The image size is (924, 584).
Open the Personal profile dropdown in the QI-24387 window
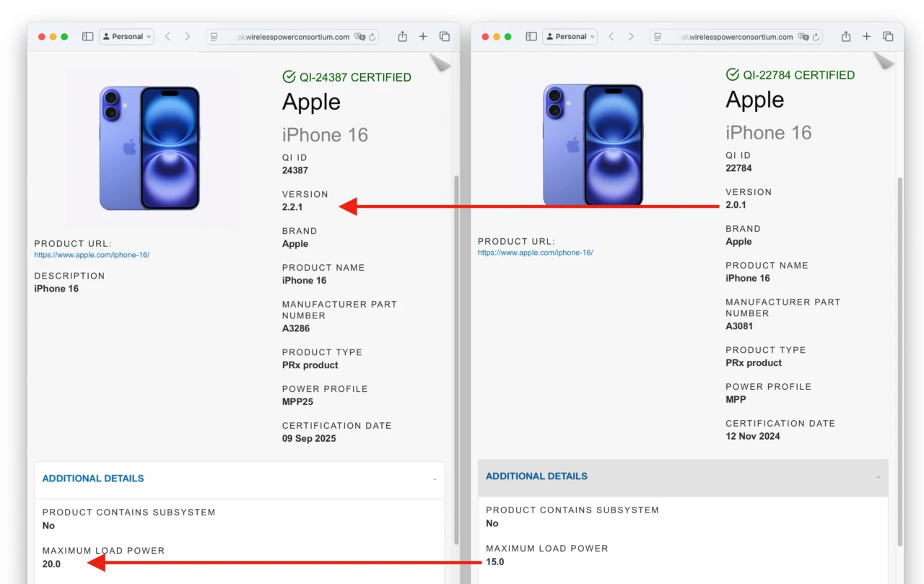pos(126,37)
